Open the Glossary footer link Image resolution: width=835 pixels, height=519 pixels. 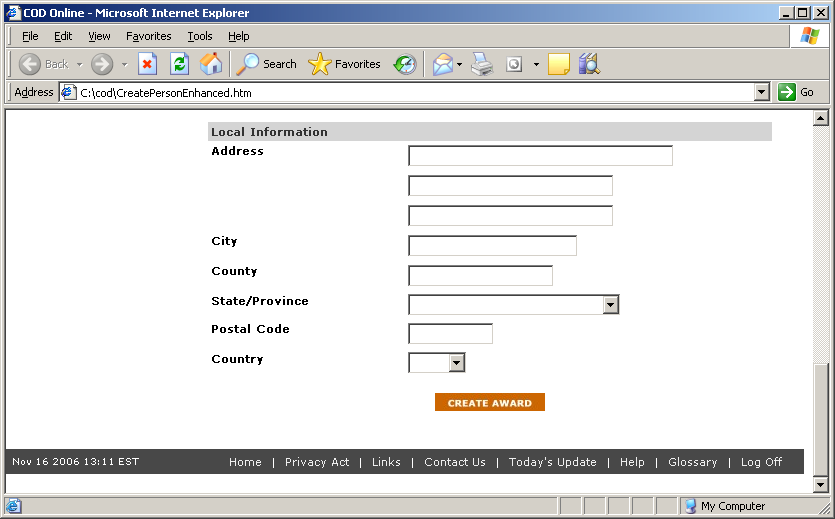(x=692, y=462)
